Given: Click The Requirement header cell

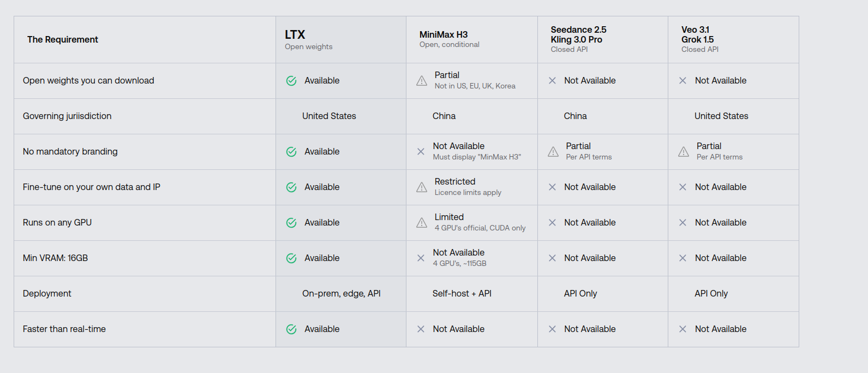Looking at the screenshot, I should tap(145, 40).
